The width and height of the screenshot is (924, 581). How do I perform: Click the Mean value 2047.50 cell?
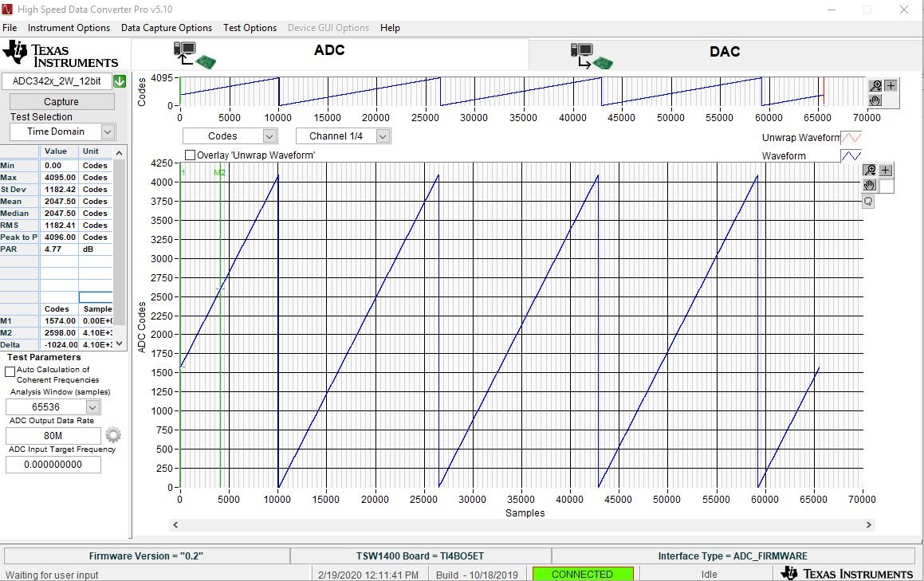[60, 202]
